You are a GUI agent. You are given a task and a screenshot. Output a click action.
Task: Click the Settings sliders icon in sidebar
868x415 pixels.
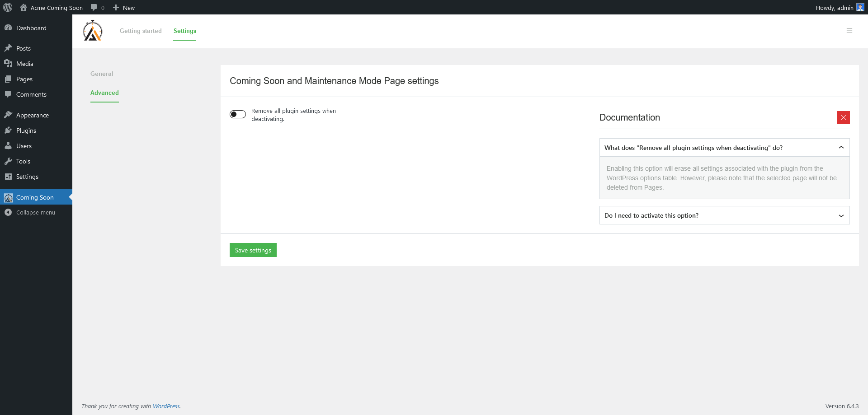(x=8, y=176)
